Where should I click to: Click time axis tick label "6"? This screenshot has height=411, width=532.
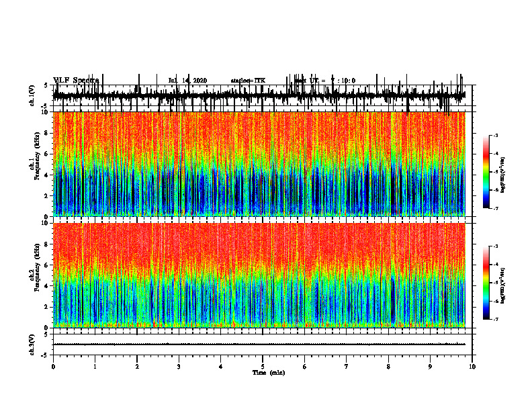point(305,367)
